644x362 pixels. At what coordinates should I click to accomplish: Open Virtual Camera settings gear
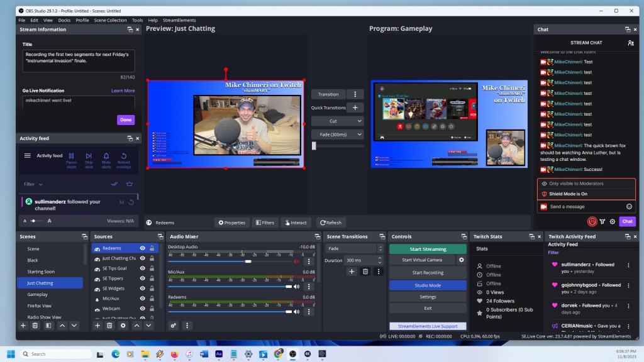(x=461, y=260)
